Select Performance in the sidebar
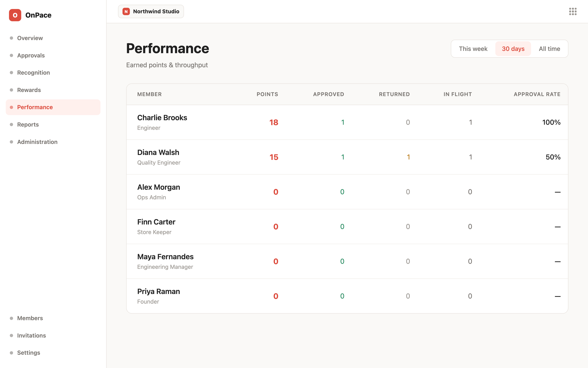588x368 pixels. pos(53,107)
